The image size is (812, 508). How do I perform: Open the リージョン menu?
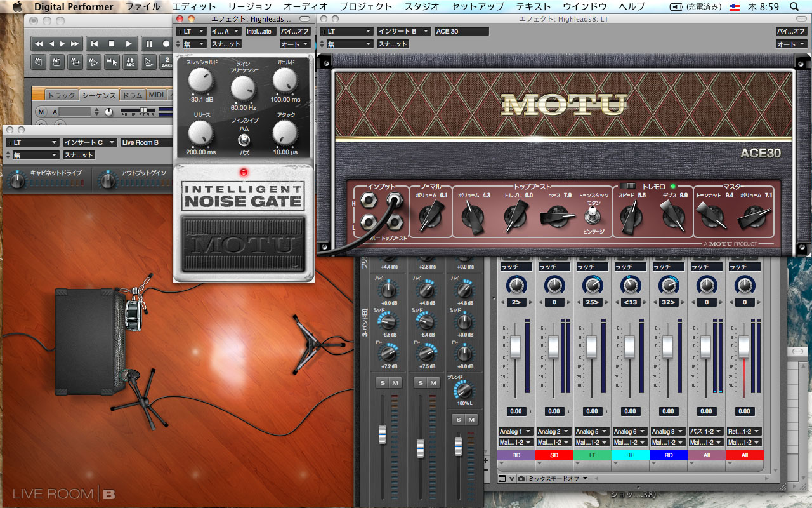(x=249, y=7)
